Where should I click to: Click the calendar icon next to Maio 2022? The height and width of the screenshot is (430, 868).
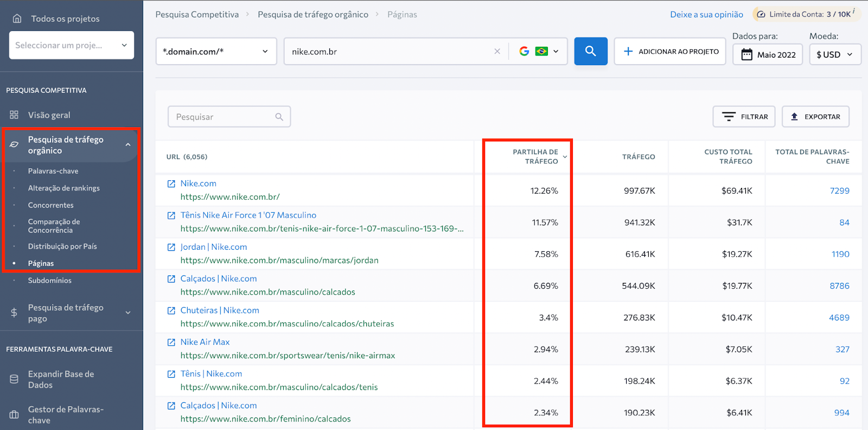pyautogui.click(x=747, y=54)
